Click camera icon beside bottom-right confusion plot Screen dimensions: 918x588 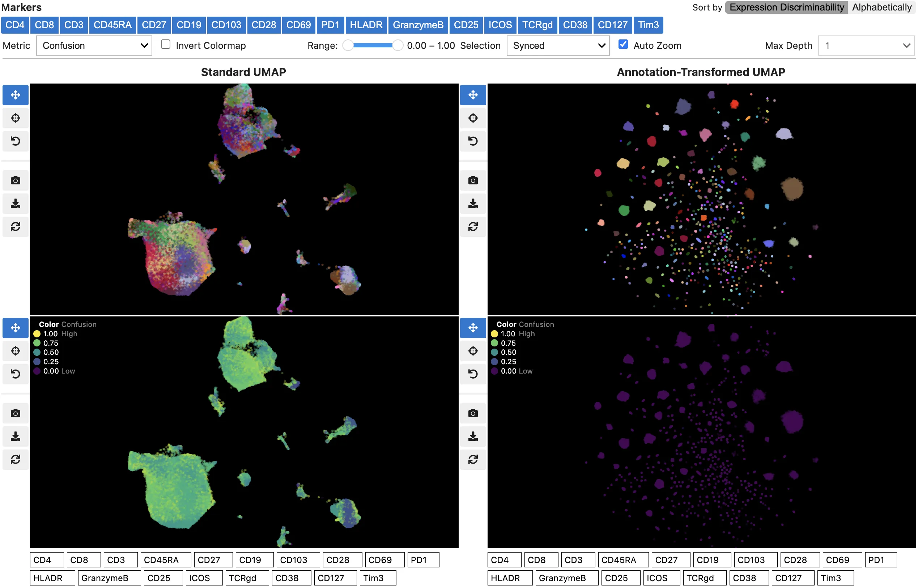(x=473, y=413)
